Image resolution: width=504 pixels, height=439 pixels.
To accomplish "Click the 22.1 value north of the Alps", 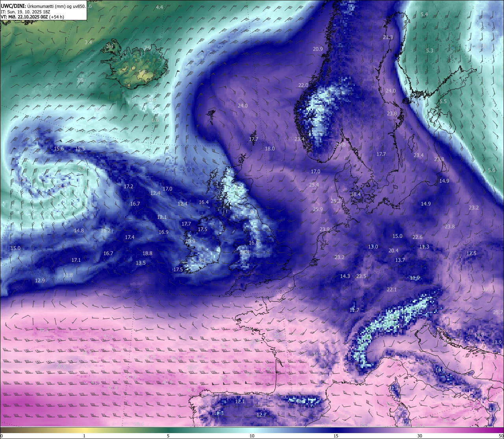I will (x=392, y=289).
